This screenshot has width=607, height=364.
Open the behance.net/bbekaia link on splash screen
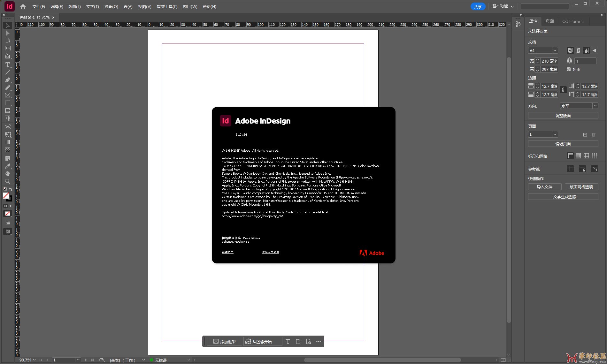(235, 242)
